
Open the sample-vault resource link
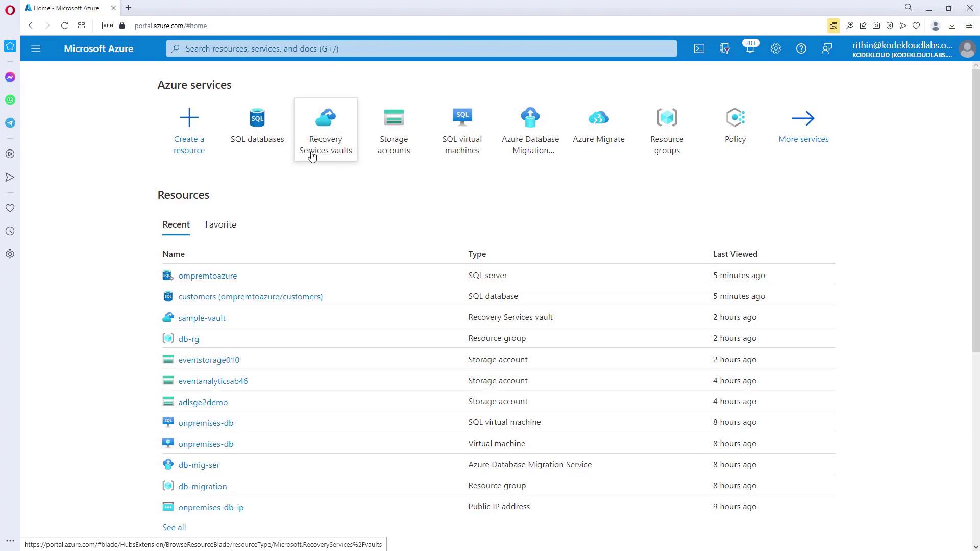click(202, 318)
